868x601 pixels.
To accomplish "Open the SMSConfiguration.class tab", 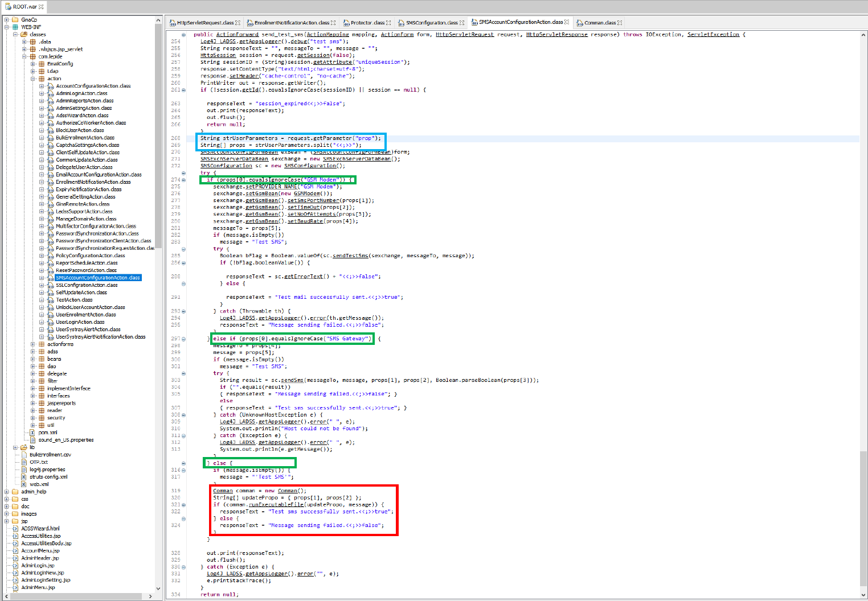I will coord(432,23).
